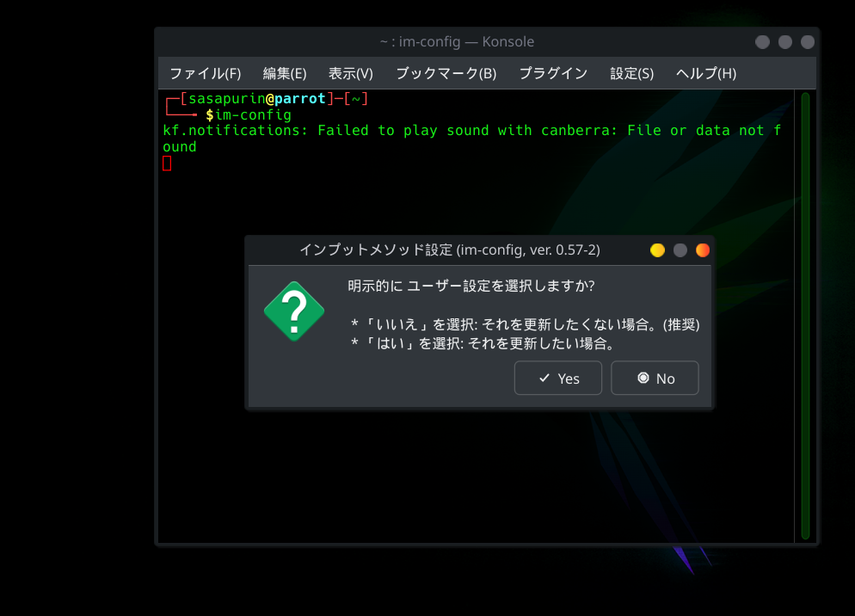This screenshot has width=855, height=616.
Task: Click the red cursor block at the terminal prompt
Action: [x=166, y=163]
